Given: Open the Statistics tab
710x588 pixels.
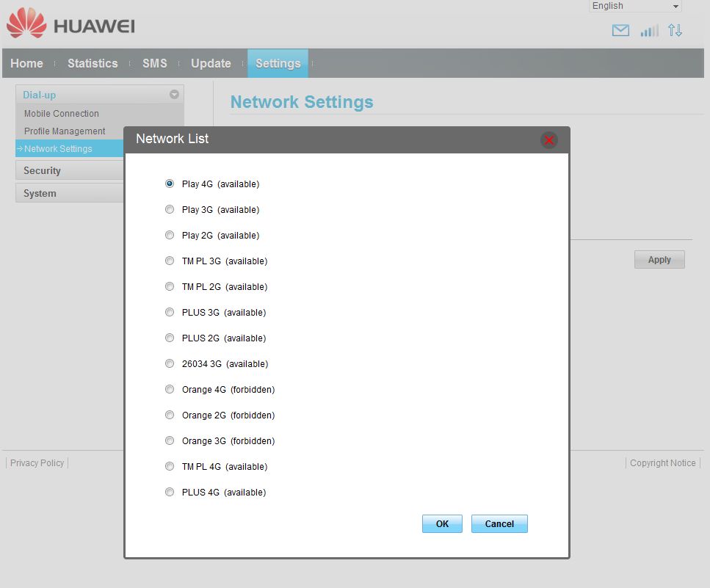Looking at the screenshot, I should tap(93, 64).
